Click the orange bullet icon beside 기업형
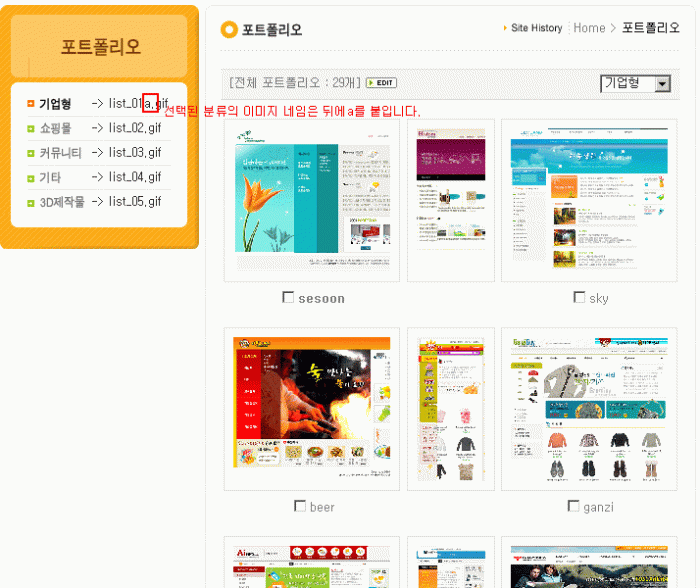 click(x=31, y=104)
